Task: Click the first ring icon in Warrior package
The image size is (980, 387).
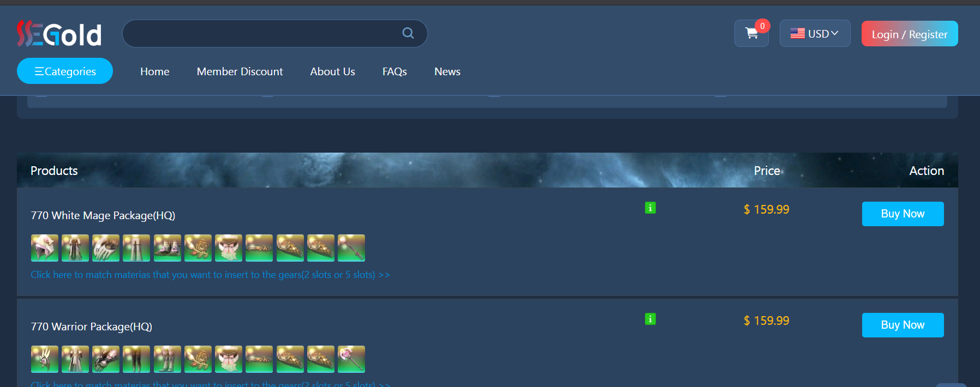Action: click(x=290, y=359)
